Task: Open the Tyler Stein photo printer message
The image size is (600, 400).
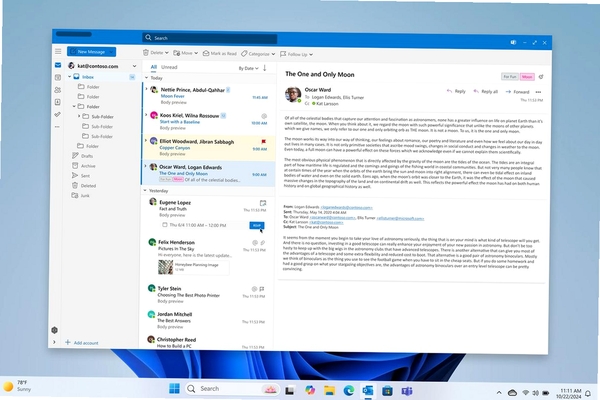Action: click(207, 295)
